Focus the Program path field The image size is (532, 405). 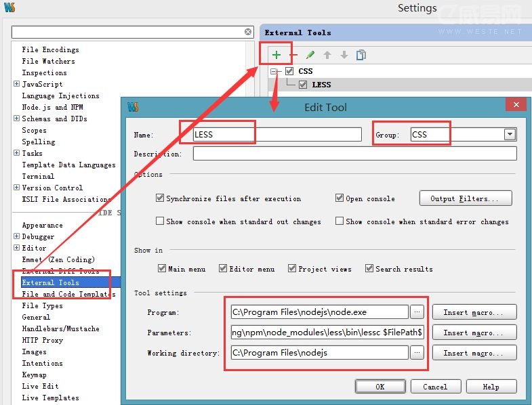[320, 312]
